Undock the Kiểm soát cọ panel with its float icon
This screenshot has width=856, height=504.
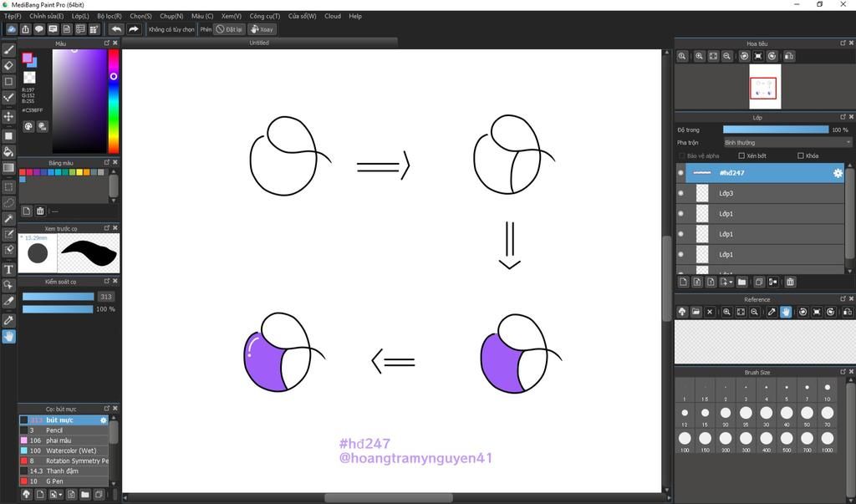[107, 281]
